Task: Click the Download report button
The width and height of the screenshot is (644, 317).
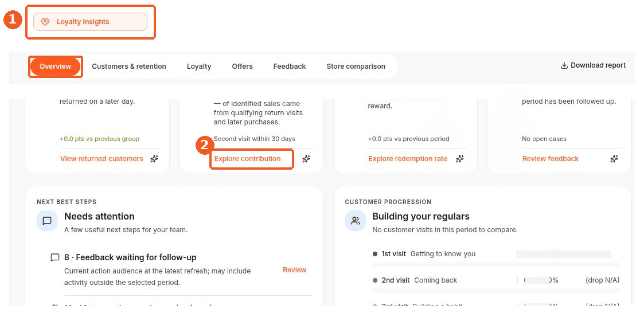Action: tap(593, 65)
